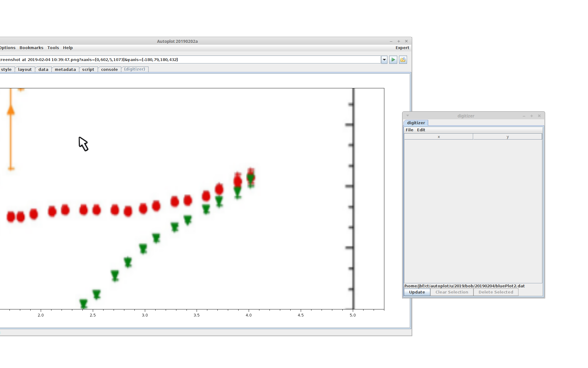588x368 pixels.
Task: Click the Delete Selected button
Action: [496, 292]
